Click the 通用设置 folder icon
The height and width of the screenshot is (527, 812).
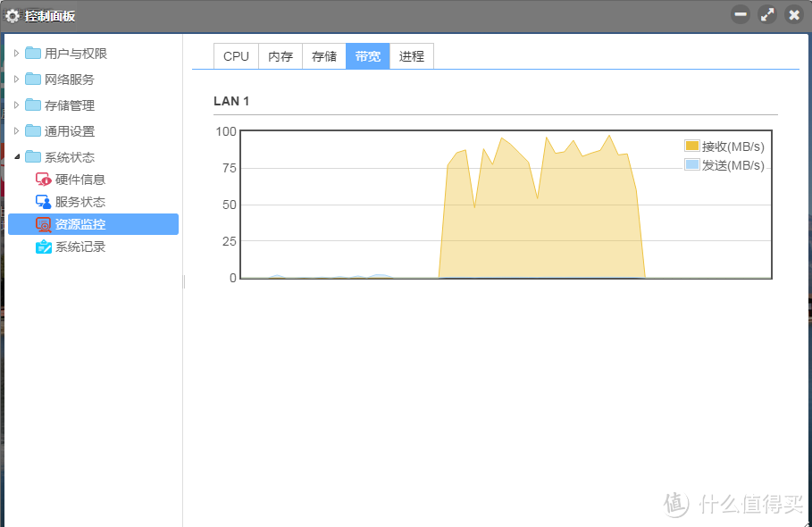coord(33,130)
